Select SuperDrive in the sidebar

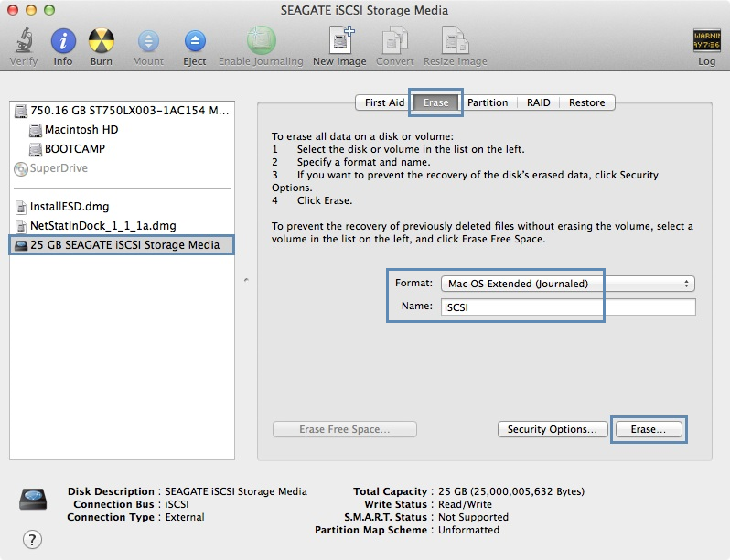point(122,168)
